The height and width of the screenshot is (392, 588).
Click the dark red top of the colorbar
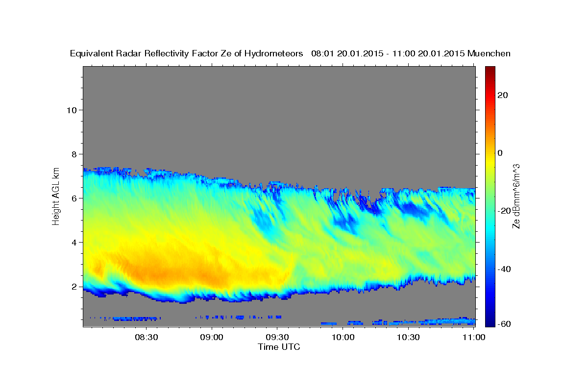tap(489, 71)
